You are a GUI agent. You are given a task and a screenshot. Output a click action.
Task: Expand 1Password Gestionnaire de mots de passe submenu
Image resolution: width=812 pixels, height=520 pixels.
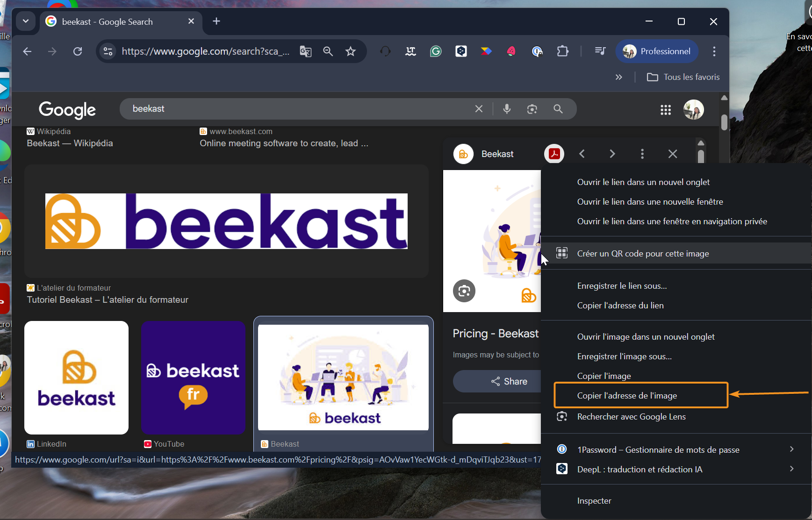coord(676,450)
